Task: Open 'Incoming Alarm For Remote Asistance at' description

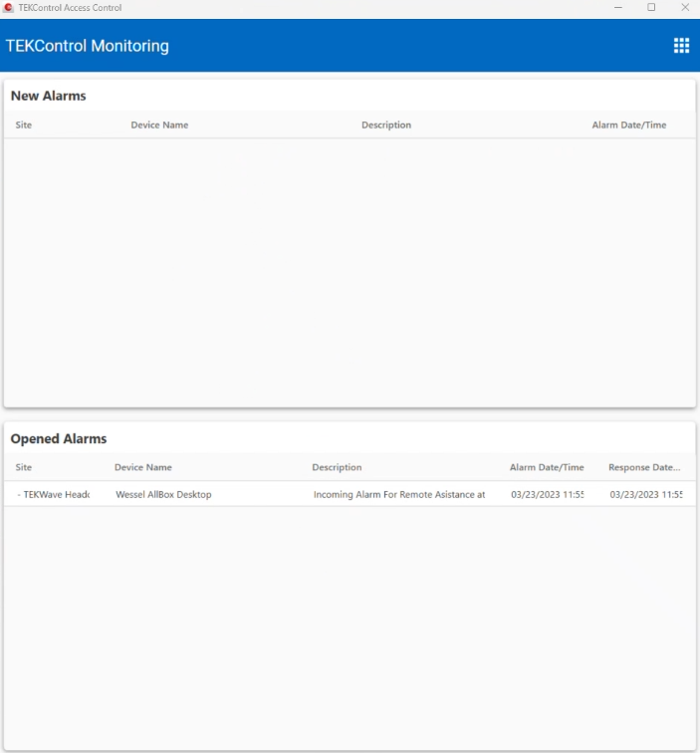Action: pyautogui.click(x=399, y=494)
